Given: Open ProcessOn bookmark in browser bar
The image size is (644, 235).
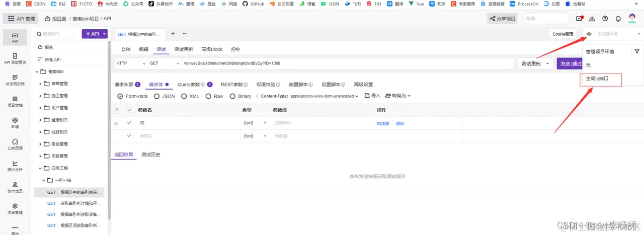Looking at the screenshot, I should [x=523, y=4].
